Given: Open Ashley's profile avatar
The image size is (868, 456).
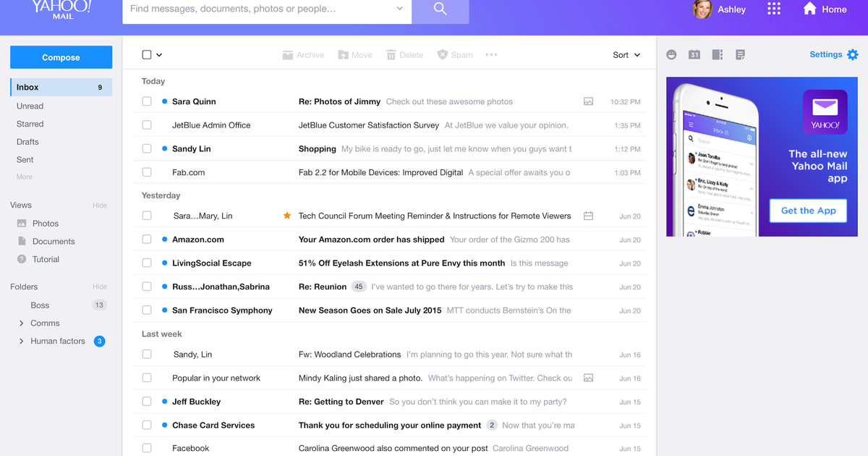Looking at the screenshot, I should click(x=702, y=9).
